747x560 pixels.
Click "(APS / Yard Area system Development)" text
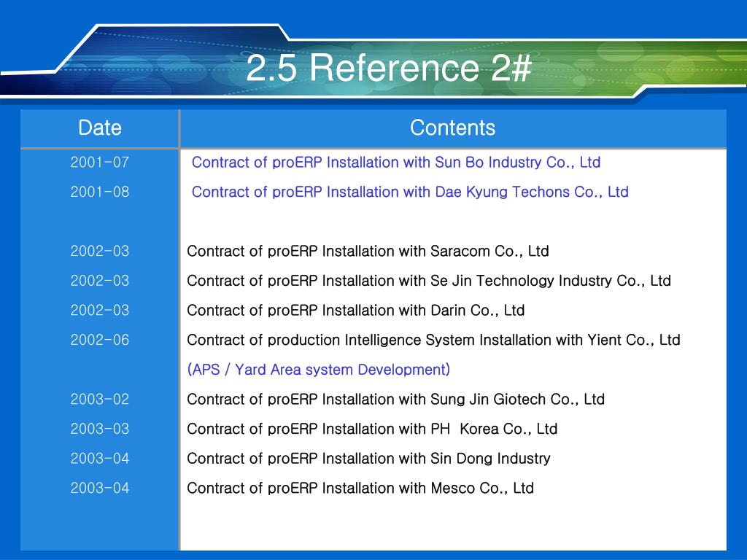(x=318, y=370)
